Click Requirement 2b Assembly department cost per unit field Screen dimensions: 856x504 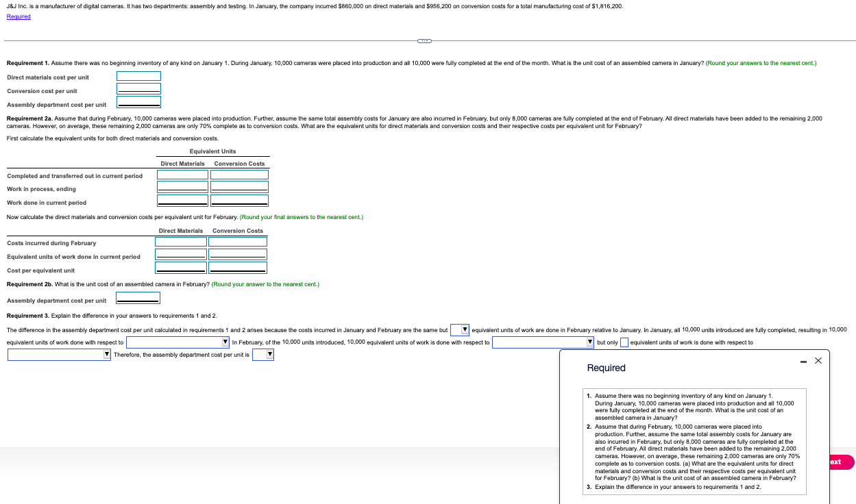click(x=138, y=299)
